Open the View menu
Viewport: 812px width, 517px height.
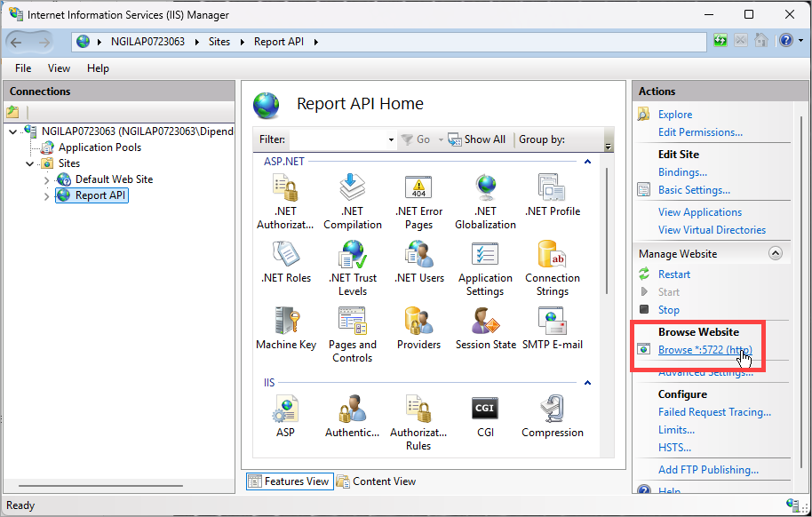coord(59,68)
